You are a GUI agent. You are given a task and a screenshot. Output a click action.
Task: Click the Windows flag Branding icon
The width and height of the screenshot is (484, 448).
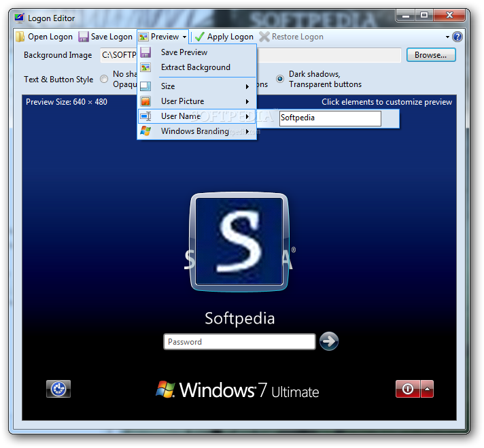(x=145, y=131)
